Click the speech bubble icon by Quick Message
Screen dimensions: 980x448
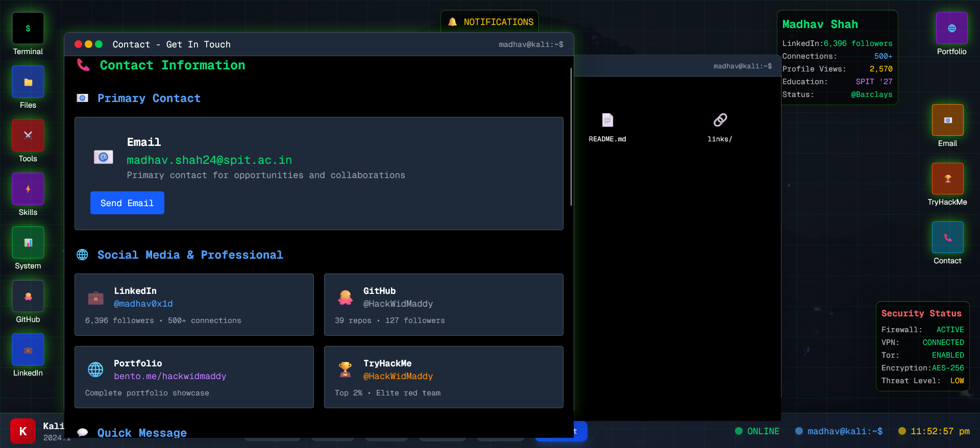click(x=82, y=433)
